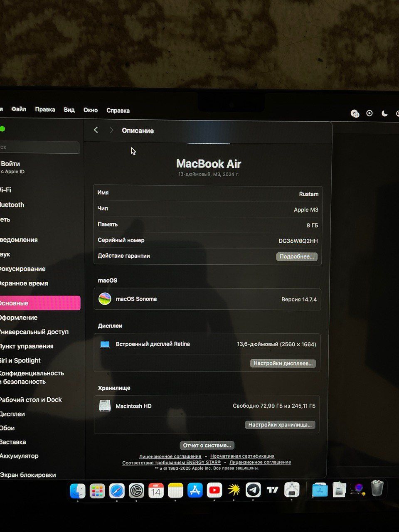The width and height of the screenshot is (399, 532).
Task: Open System Information chip icon in Dock
Action: point(292,490)
